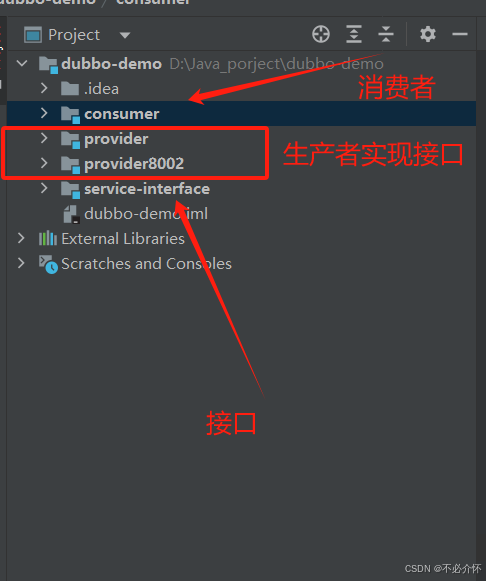Image resolution: width=486 pixels, height=581 pixels.
Task: Click the Expand All toolbar icon
Action: pyautogui.click(x=354, y=34)
